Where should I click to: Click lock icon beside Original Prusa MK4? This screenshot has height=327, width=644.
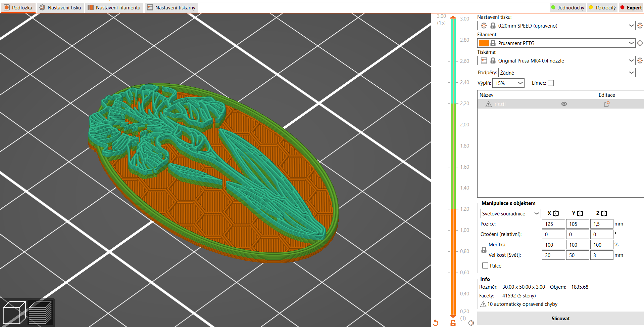point(493,60)
